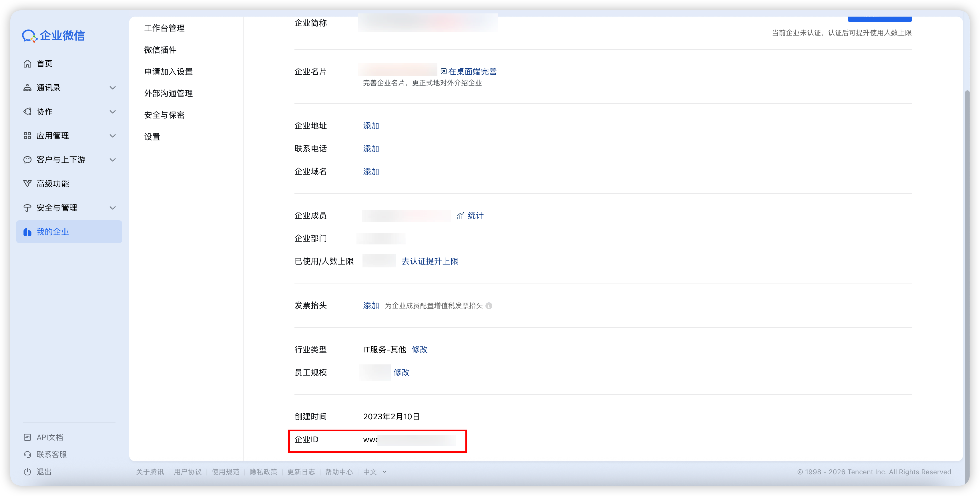Expand the 通讯录 chevron
Image resolution: width=980 pixels, height=496 pixels.
click(113, 88)
